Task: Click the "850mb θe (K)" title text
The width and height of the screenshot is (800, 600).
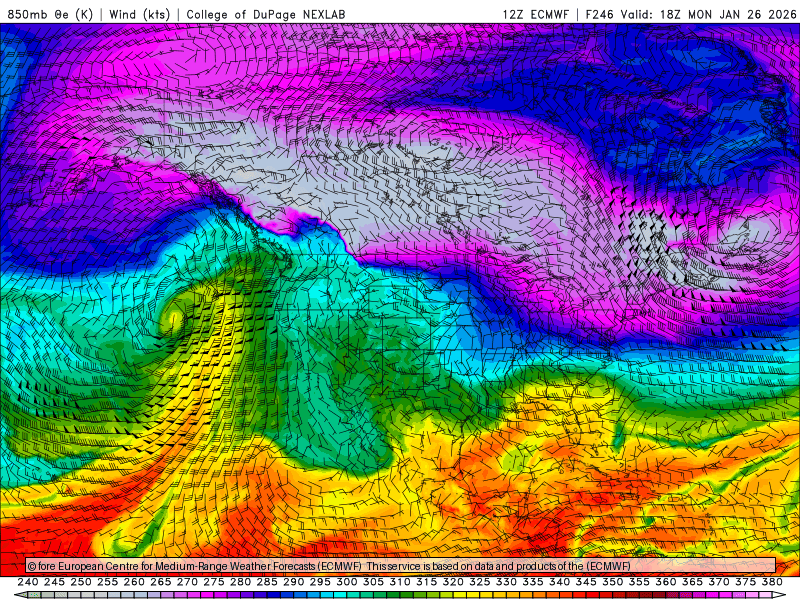Action: coord(50,14)
